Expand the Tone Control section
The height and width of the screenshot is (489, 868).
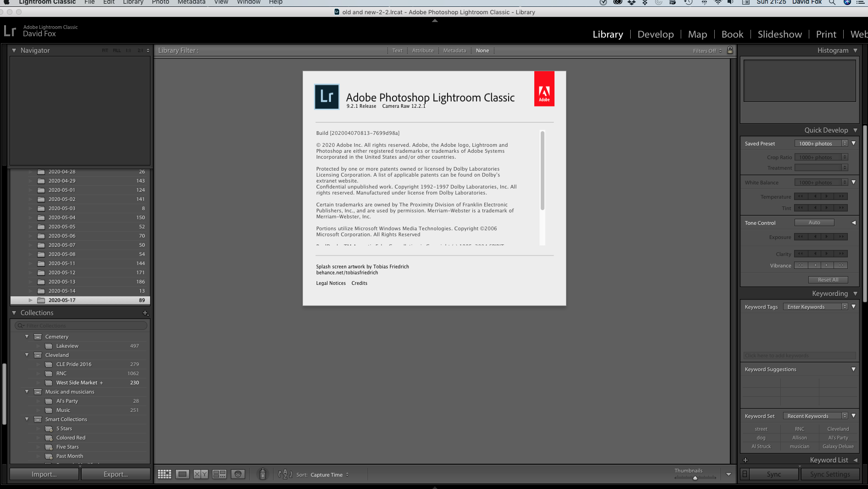click(x=854, y=223)
